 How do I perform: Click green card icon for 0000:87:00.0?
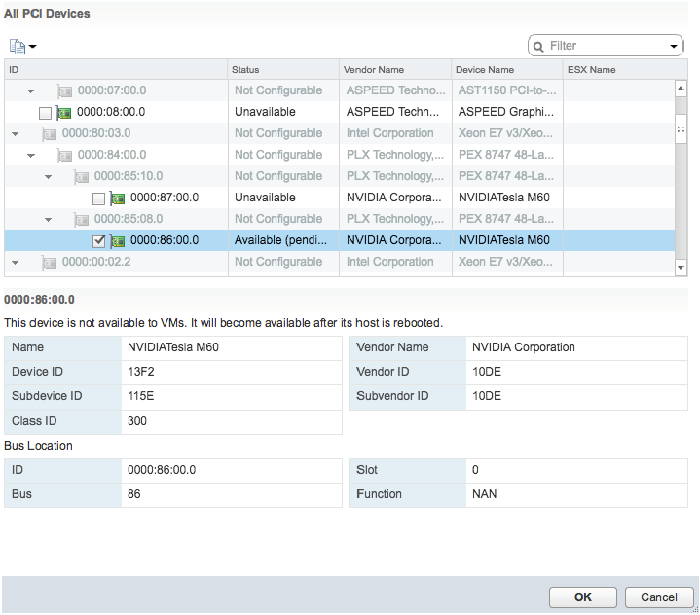tap(118, 198)
